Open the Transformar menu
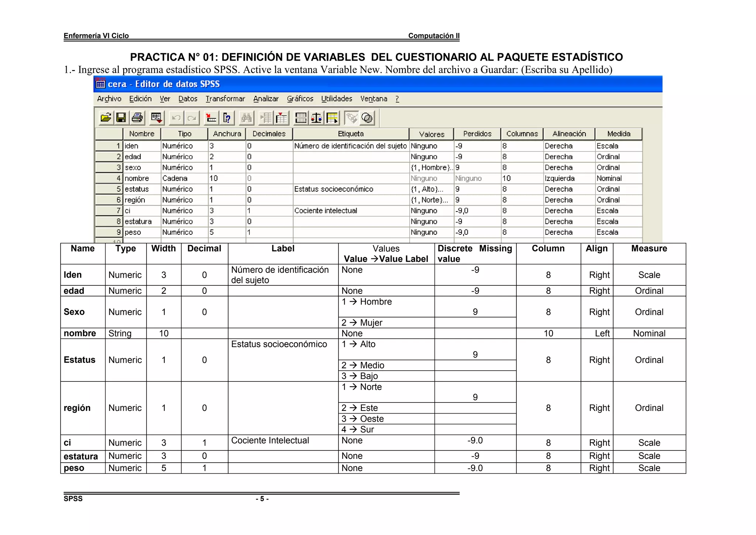This screenshot has width=756, height=535. [225, 99]
